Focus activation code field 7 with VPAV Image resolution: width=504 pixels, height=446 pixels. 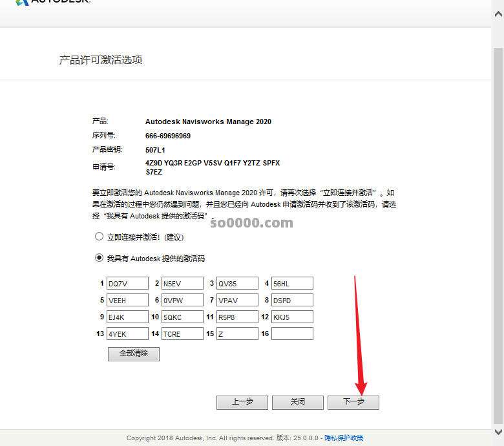[x=237, y=300]
